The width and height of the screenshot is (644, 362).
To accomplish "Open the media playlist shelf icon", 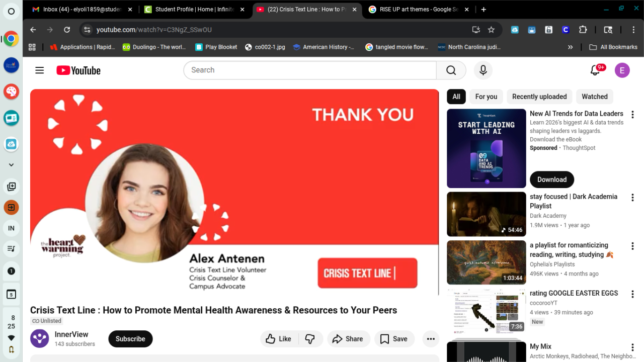I will click(x=11, y=248).
